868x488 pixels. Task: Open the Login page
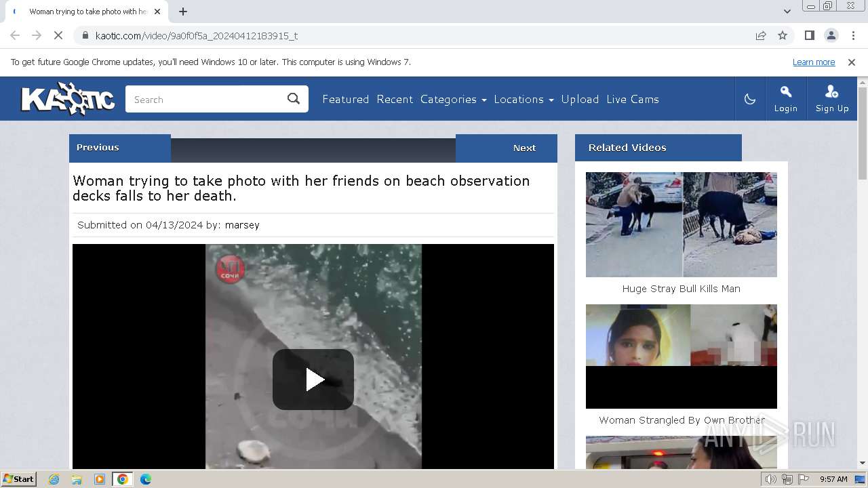[x=785, y=99]
